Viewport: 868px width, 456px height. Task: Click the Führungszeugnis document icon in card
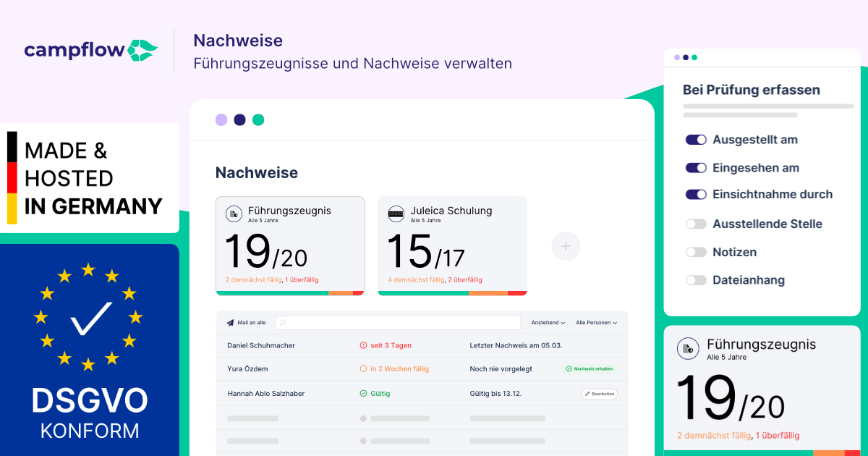tap(234, 214)
